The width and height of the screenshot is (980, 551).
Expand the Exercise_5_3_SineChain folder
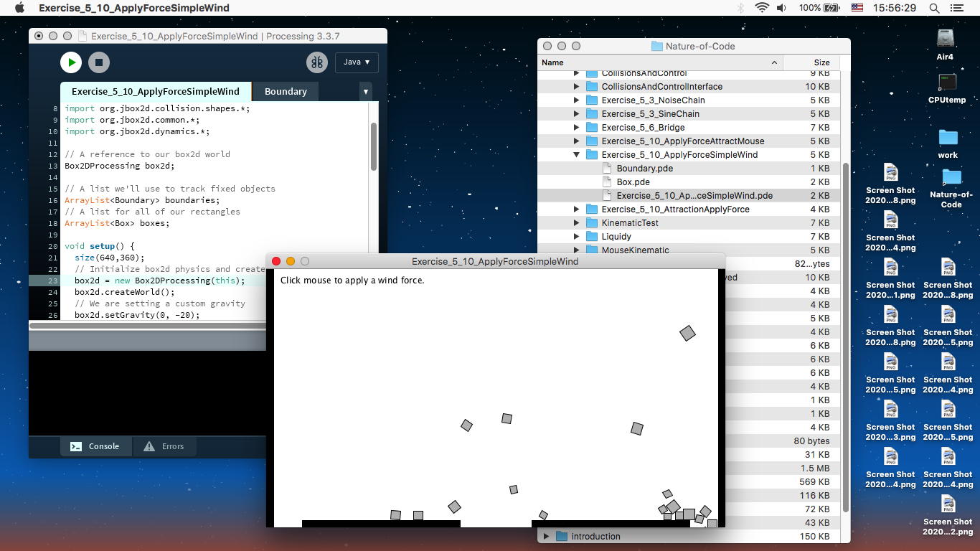[x=576, y=114]
